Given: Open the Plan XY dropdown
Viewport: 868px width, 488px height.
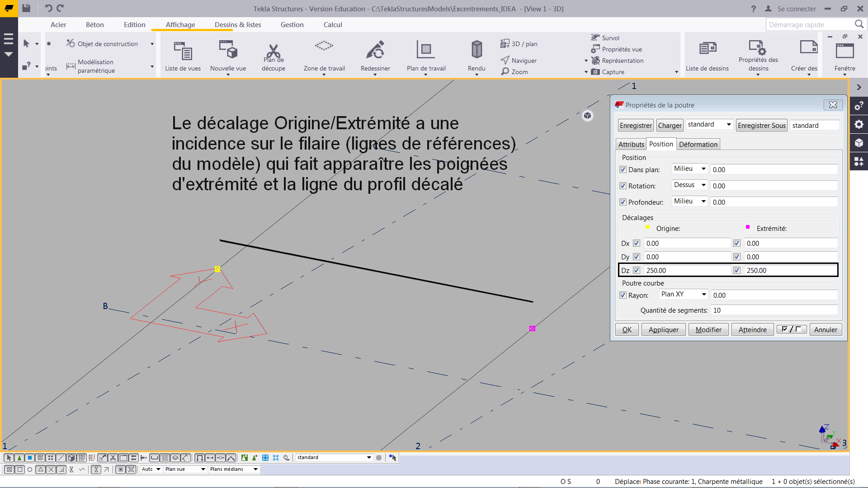Looking at the screenshot, I should [684, 295].
